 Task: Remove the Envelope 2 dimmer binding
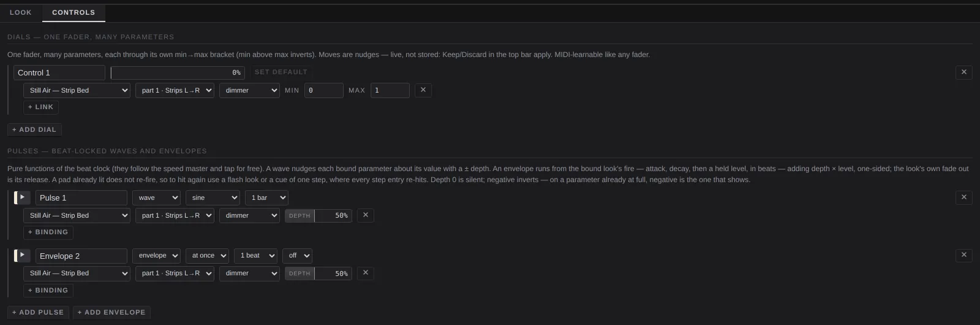(366, 273)
